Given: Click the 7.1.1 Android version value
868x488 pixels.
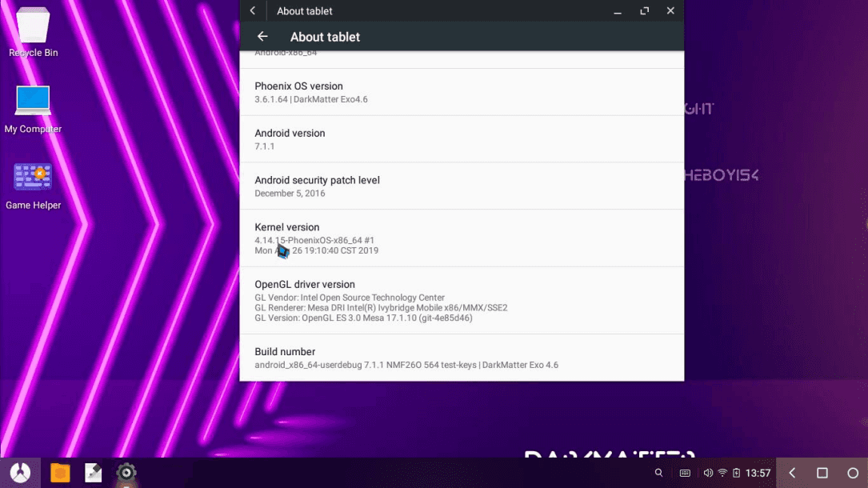Looking at the screenshot, I should pyautogui.click(x=265, y=146).
